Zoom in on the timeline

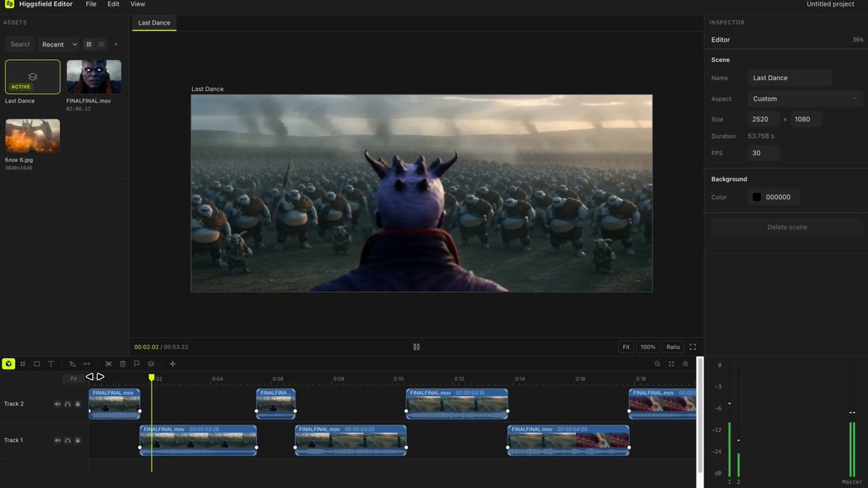pos(686,364)
